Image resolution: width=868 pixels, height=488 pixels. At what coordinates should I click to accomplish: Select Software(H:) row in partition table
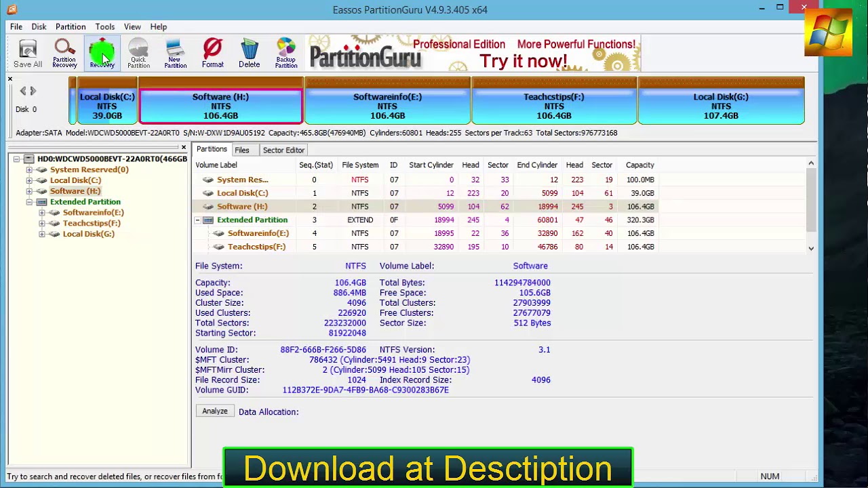(x=425, y=207)
